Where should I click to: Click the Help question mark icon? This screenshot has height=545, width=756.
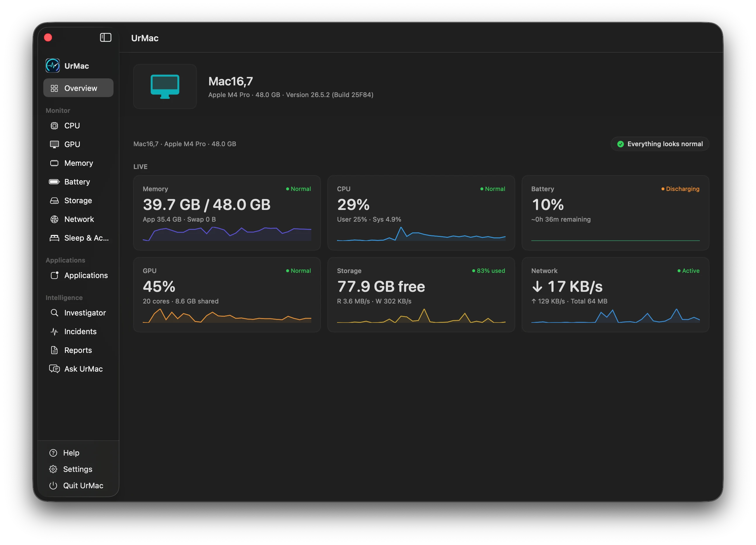[x=53, y=453]
